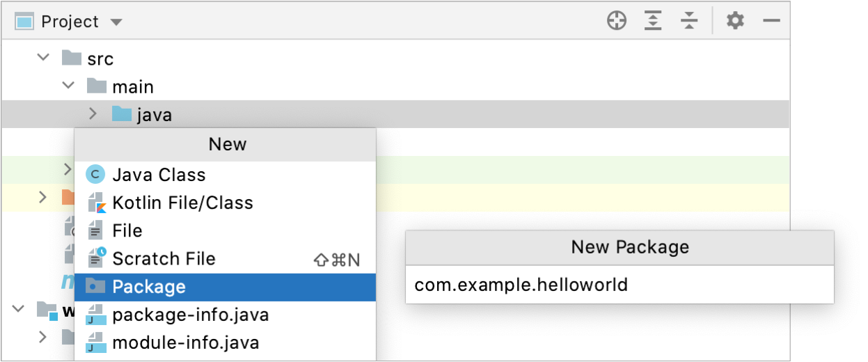Choose File from the New menu
Screen dimensions: 868x362
tap(127, 230)
